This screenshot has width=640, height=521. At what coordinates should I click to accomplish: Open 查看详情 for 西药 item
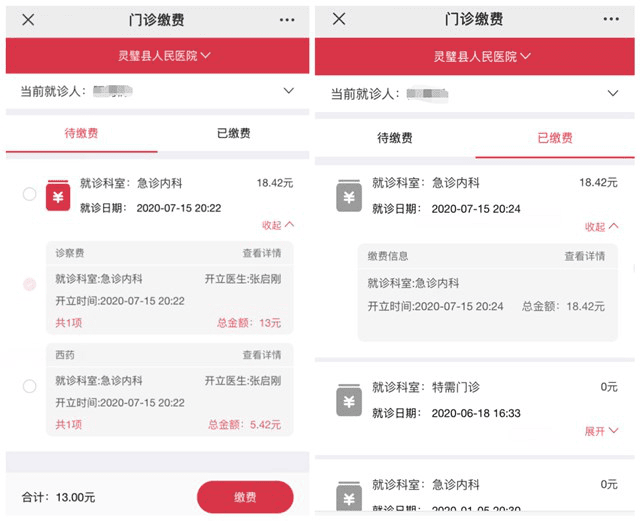[262, 355]
